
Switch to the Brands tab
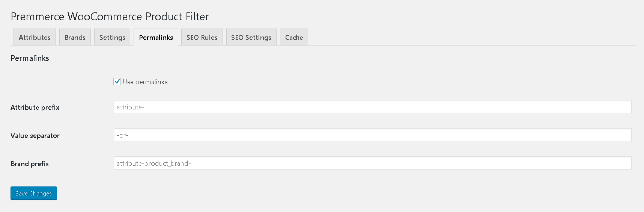pos(75,37)
